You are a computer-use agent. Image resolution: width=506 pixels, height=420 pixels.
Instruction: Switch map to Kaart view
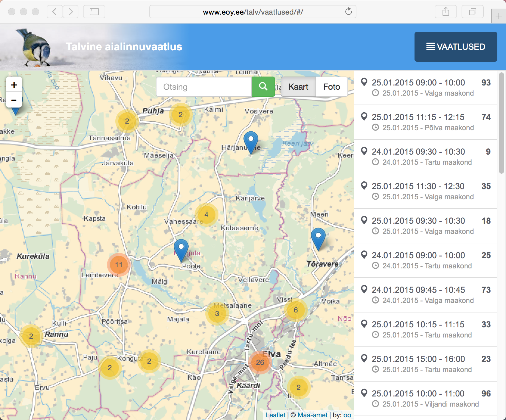tap(298, 87)
